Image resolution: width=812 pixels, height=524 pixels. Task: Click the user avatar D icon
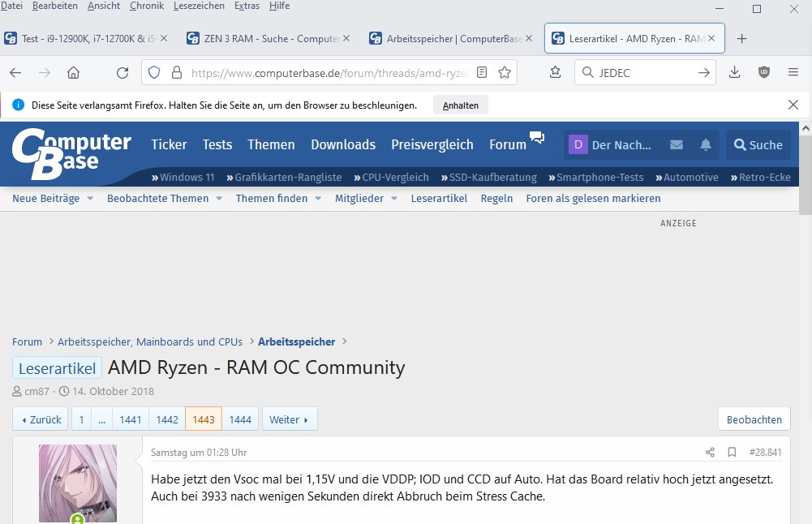(578, 145)
